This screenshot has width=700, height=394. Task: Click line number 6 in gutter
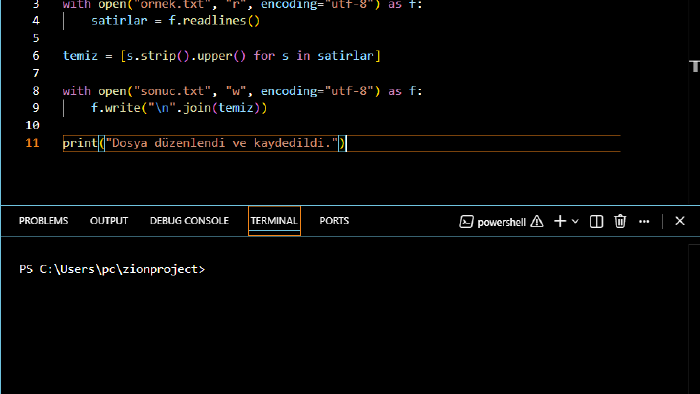click(x=36, y=56)
